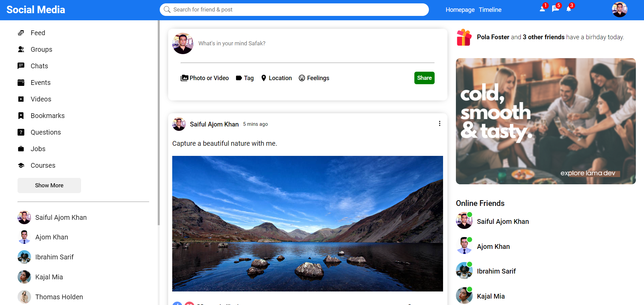Click the Photo or Video icon
The image size is (644, 305).
coord(184,78)
